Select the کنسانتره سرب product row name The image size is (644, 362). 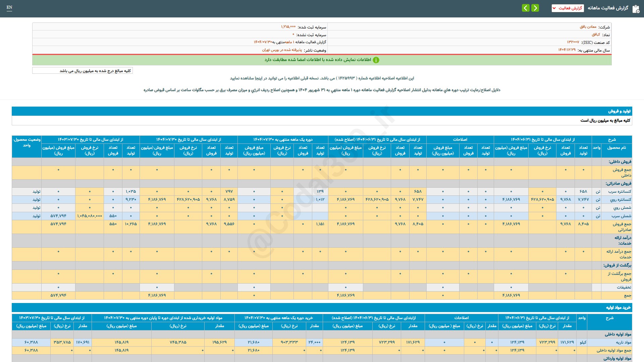620,191
